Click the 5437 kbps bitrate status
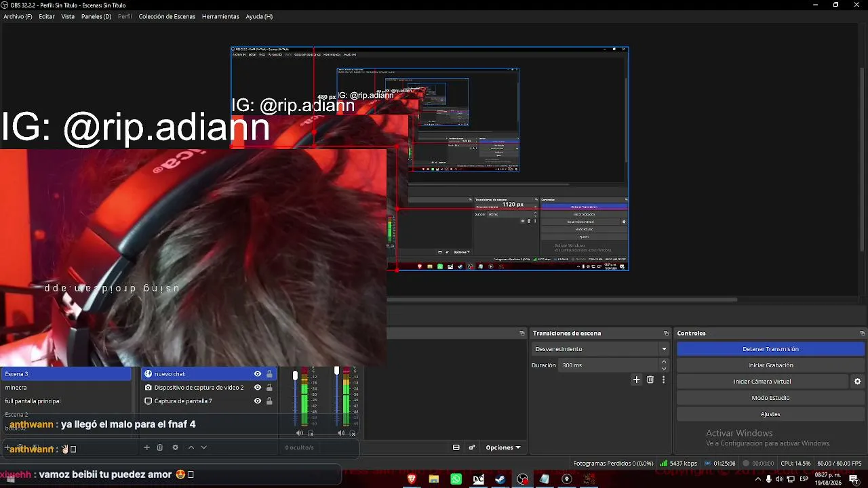This screenshot has width=868, height=488. (678, 464)
